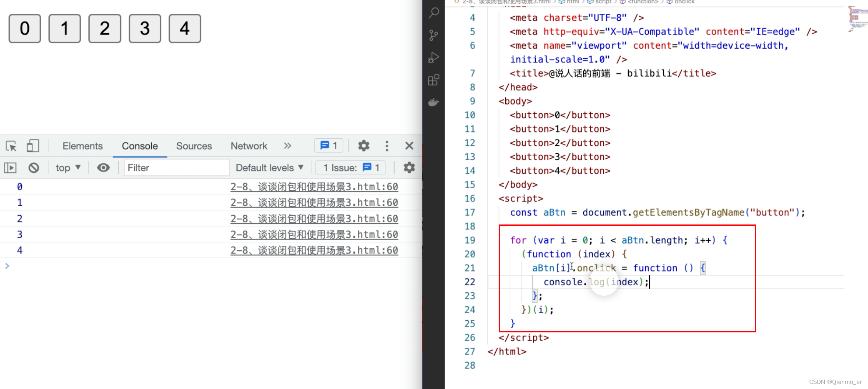This screenshot has height=389, width=868.
Task: Click '</html>' on line 27
Action: [x=507, y=352]
